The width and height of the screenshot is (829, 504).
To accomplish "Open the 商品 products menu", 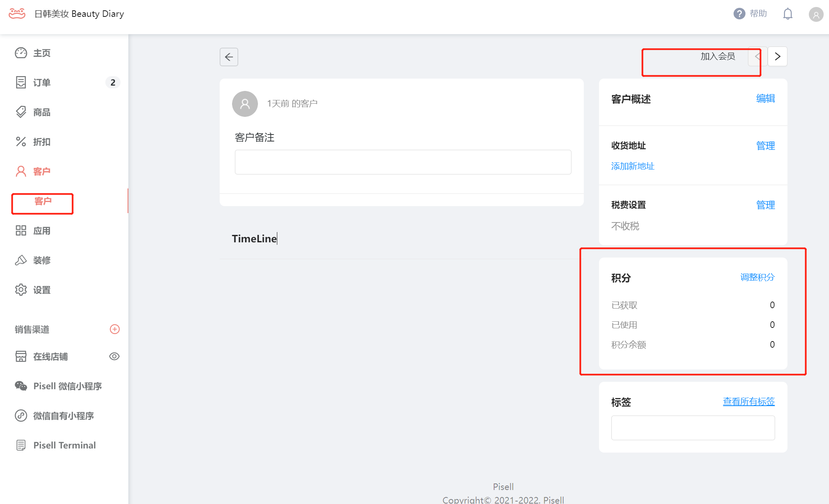I will tap(42, 112).
